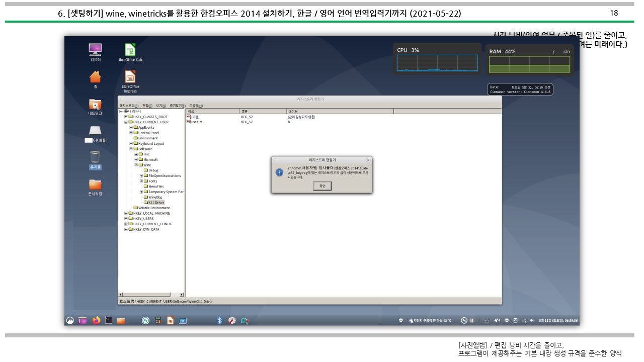The width and height of the screenshot is (644, 362).
Task: Select the LibreOffice Calc desktop icon
Action: point(130,53)
